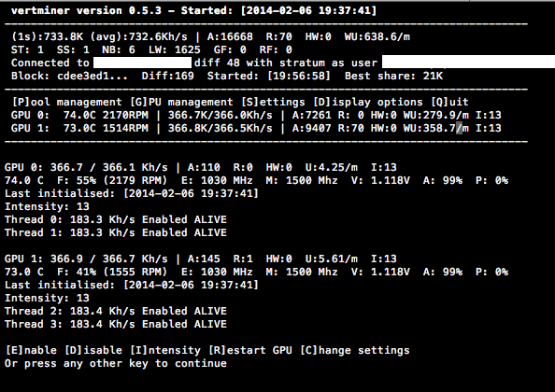Click the GPU 0 summary status line
The height and width of the screenshot is (392, 555).
256,115
